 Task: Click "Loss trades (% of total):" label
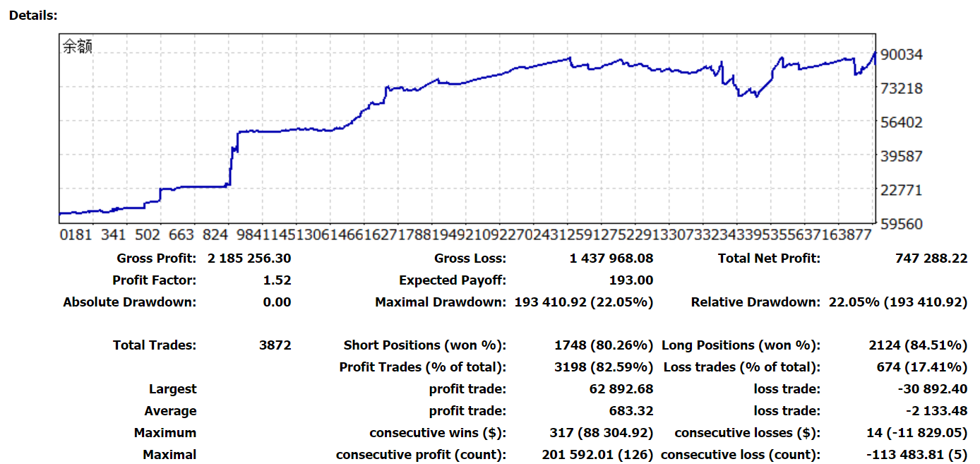coord(742,367)
